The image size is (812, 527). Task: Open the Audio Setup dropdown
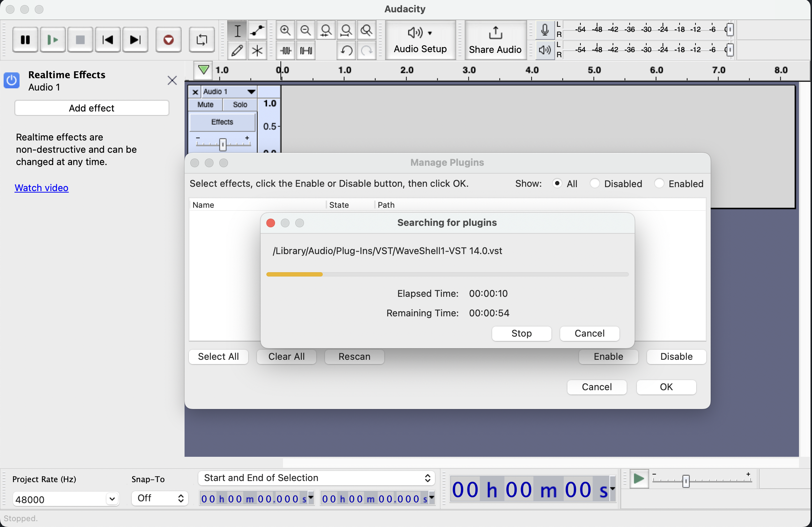point(420,40)
